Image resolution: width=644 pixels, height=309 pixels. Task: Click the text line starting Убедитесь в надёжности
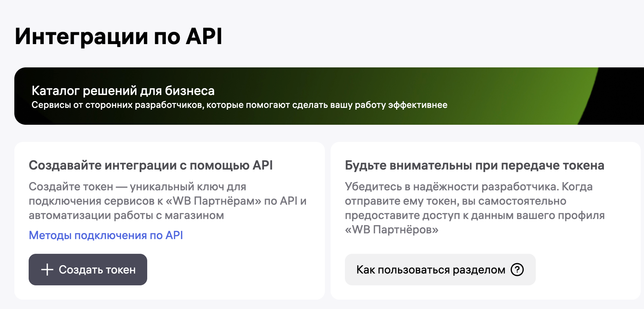pyautogui.click(x=468, y=187)
